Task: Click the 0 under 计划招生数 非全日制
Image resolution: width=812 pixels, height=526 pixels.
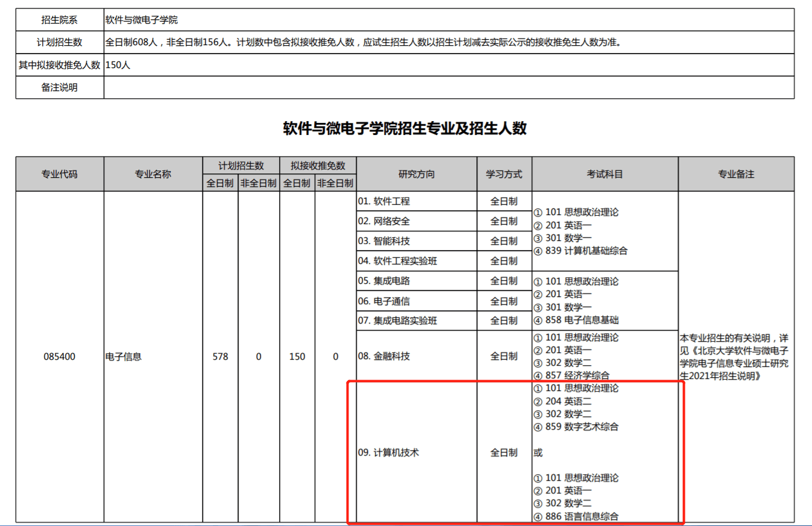Action: point(259,356)
